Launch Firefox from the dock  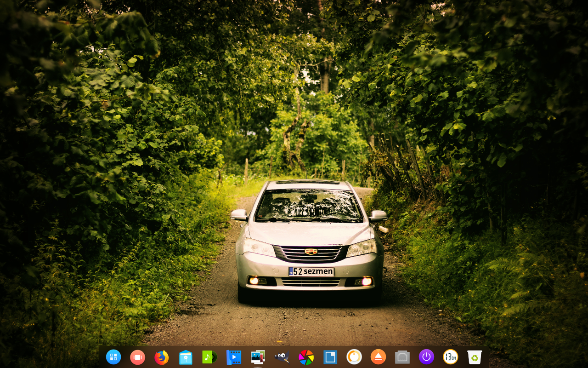(x=161, y=357)
